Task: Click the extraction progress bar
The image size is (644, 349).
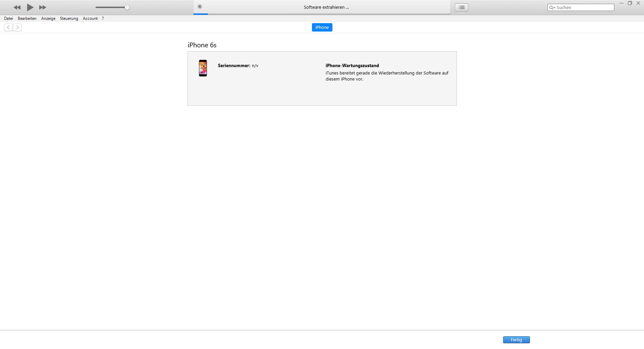Action: tap(322, 14)
